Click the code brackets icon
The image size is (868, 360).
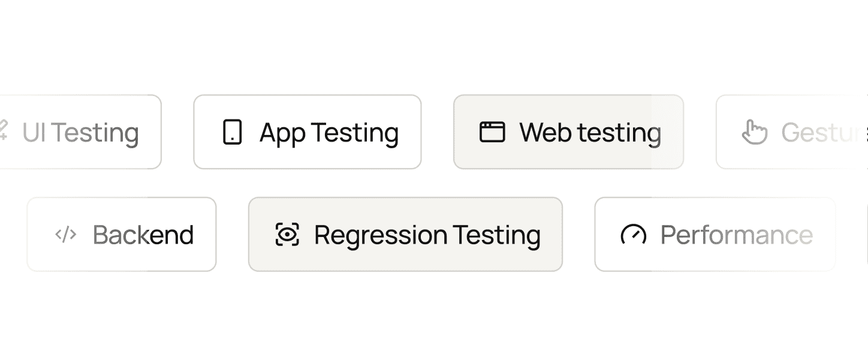66,234
